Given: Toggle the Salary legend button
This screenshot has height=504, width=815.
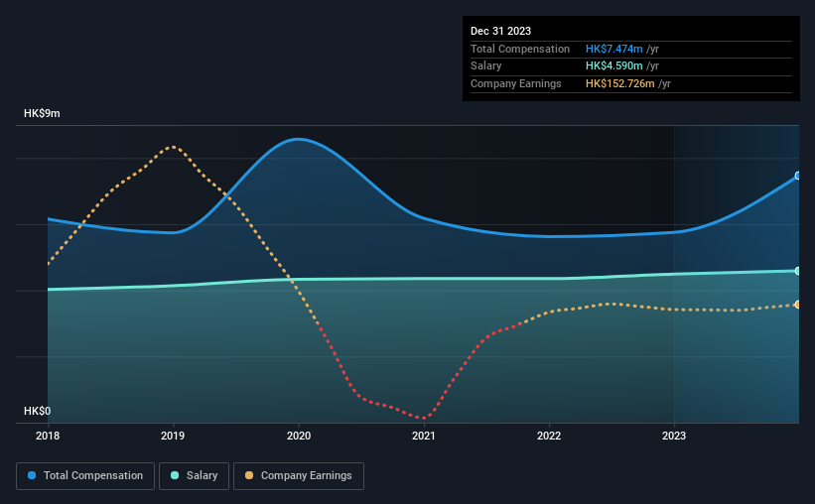Looking at the screenshot, I should coord(194,476).
